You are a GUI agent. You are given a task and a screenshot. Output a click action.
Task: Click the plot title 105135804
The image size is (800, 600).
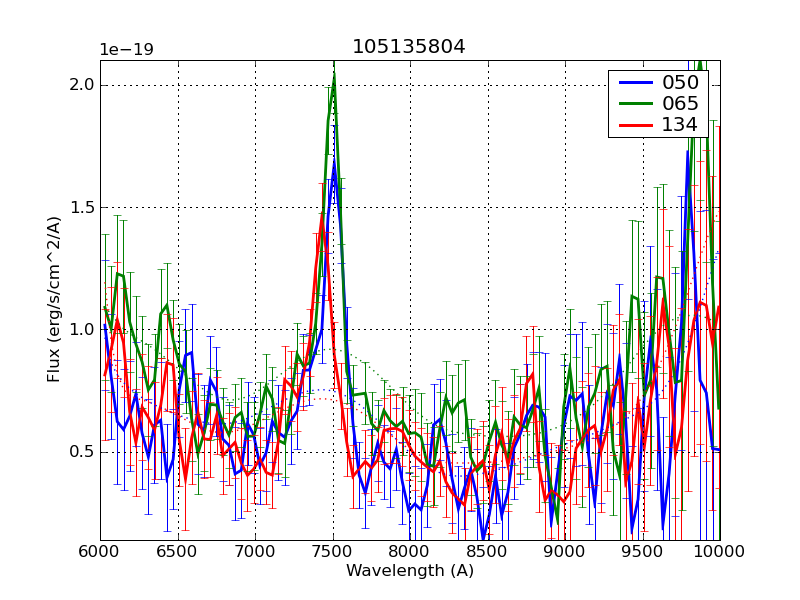tap(409, 47)
